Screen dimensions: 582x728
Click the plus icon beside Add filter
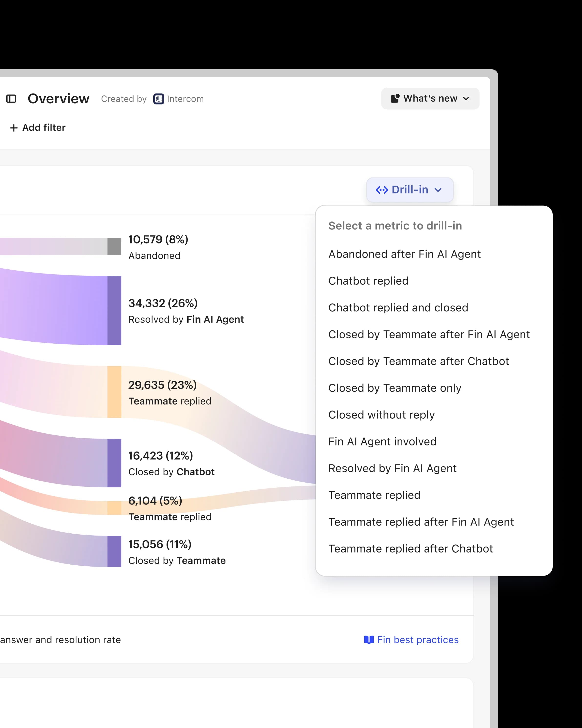pos(14,128)
